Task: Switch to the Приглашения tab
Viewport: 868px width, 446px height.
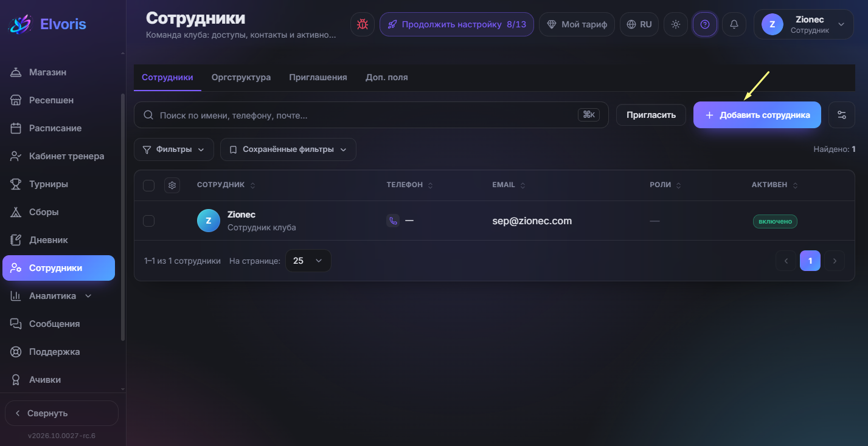Action: [x=318, y=78]
